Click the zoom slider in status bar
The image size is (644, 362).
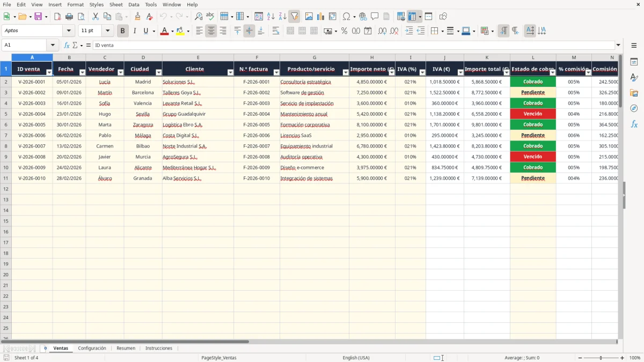click(601, 358)
